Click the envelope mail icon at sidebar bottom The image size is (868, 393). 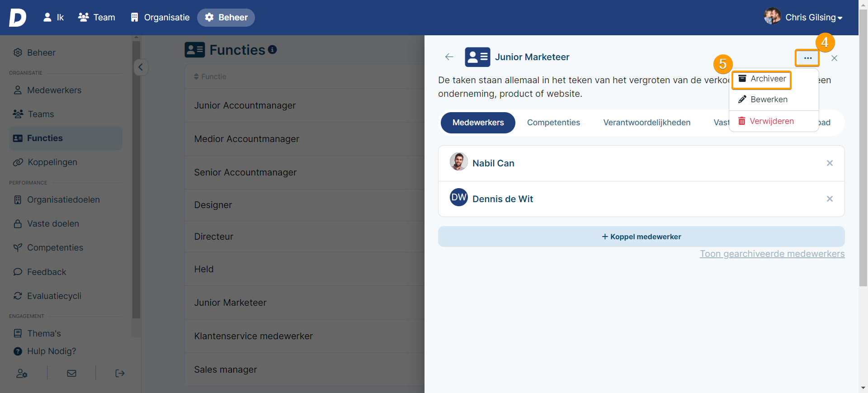click(71, 373)
